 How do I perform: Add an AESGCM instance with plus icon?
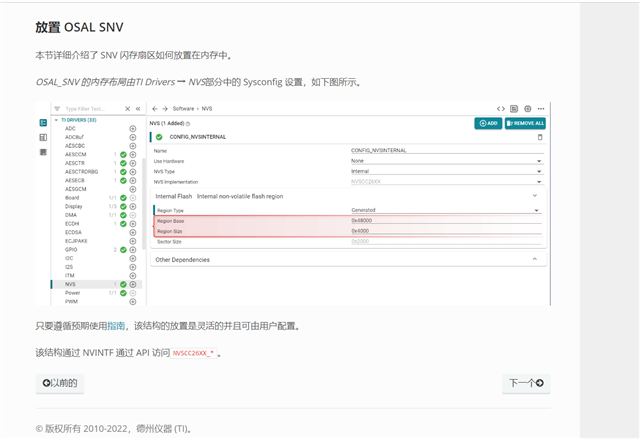[x=133, y=189]
